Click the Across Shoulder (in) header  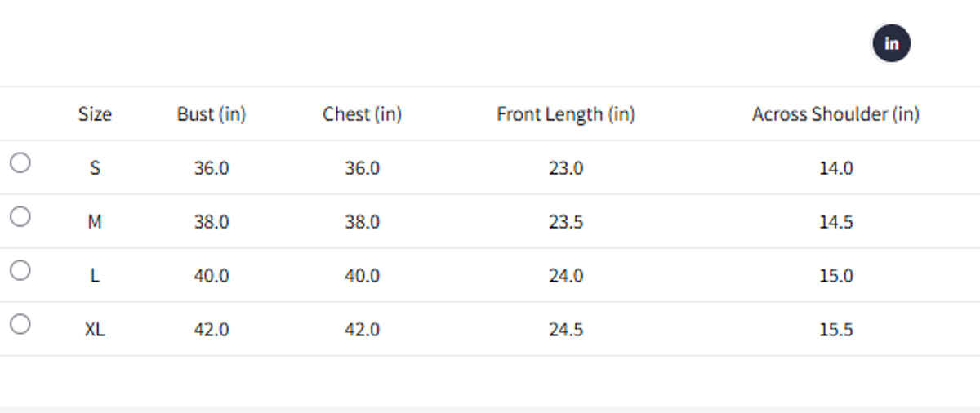(x=835, y=114)
